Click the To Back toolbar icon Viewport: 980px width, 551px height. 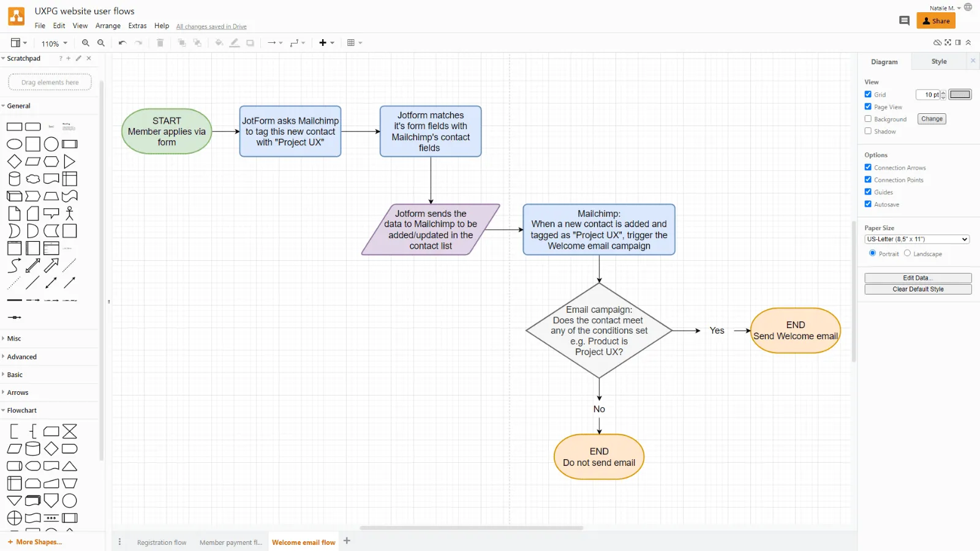coord(197,43)
